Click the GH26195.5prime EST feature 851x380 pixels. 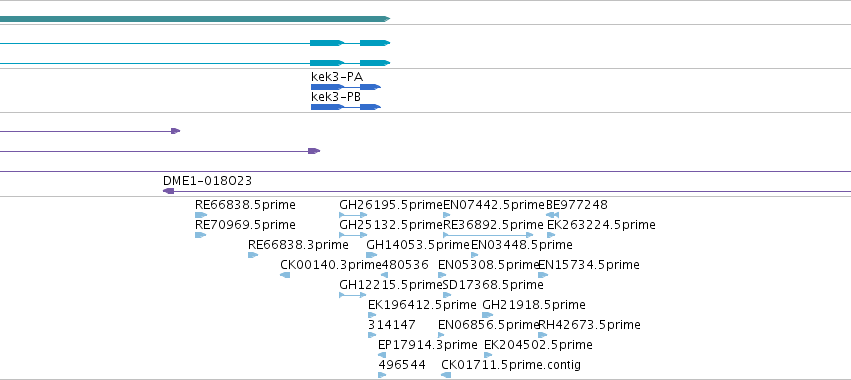coord(353,215)
